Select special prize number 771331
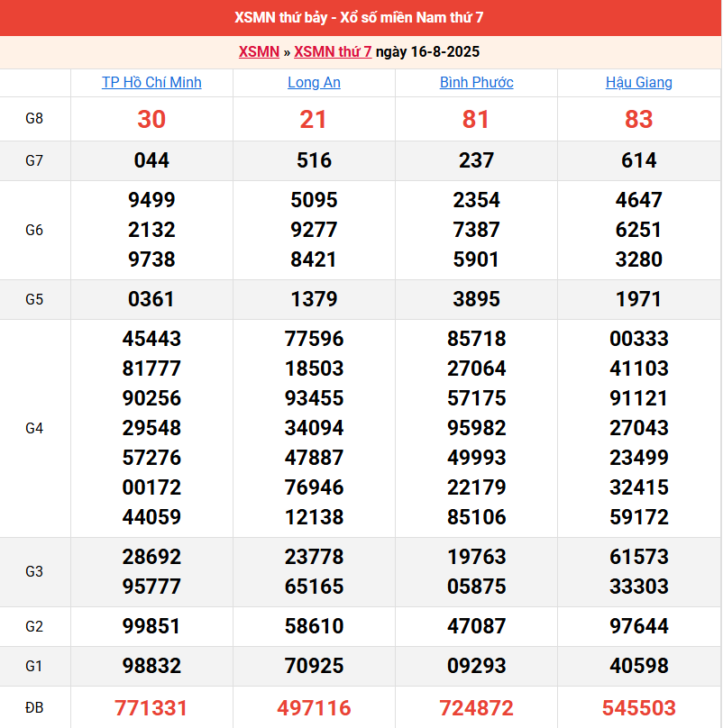Screen dimensions: 723x728 point(151,708)
